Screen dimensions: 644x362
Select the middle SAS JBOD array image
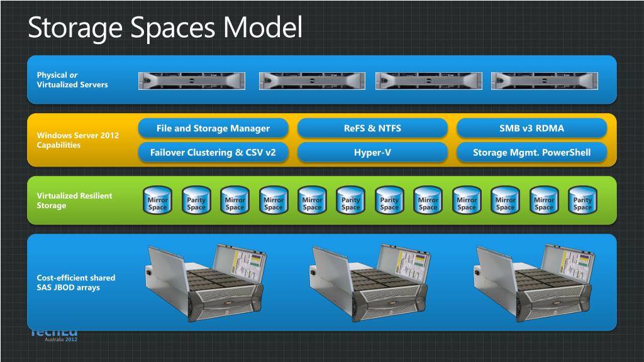pyautogui.click(x=370, y=282)
